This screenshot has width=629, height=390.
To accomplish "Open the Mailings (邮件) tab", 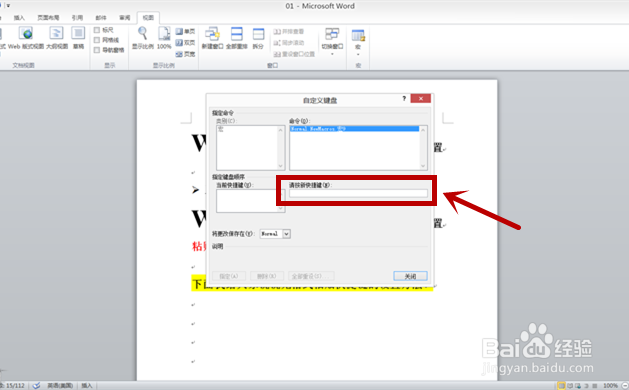I will coord(101,18).
